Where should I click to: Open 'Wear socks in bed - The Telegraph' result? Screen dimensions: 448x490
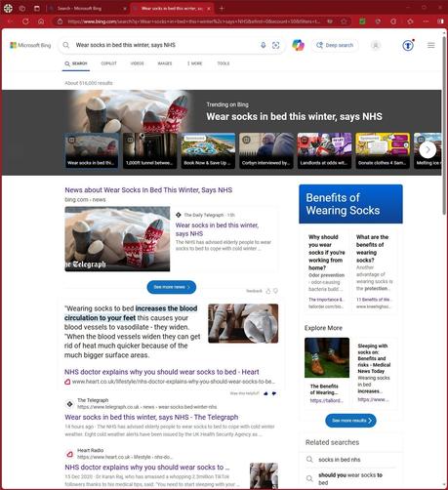pos(151,417)
